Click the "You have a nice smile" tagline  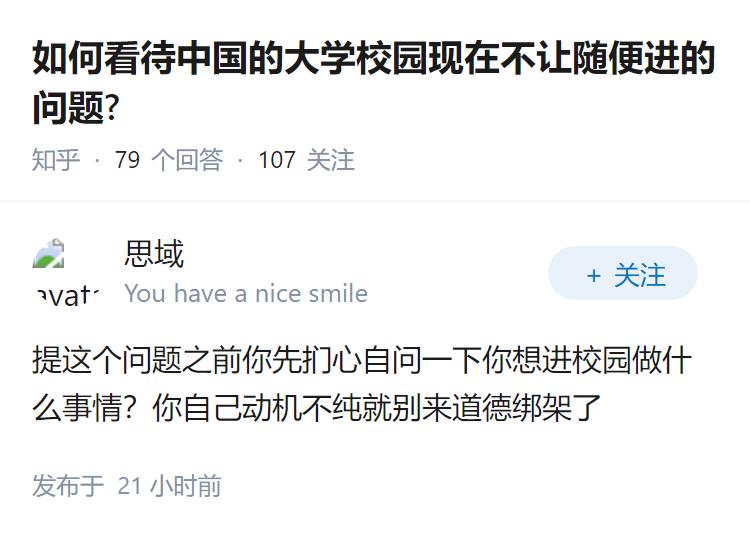tap(246, 293)
